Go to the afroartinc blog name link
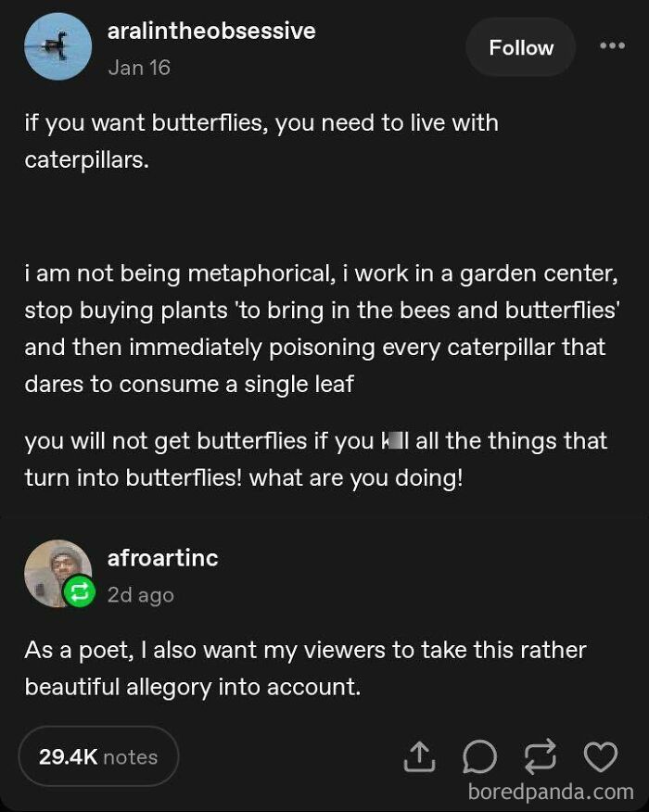 tap(162, 558)
